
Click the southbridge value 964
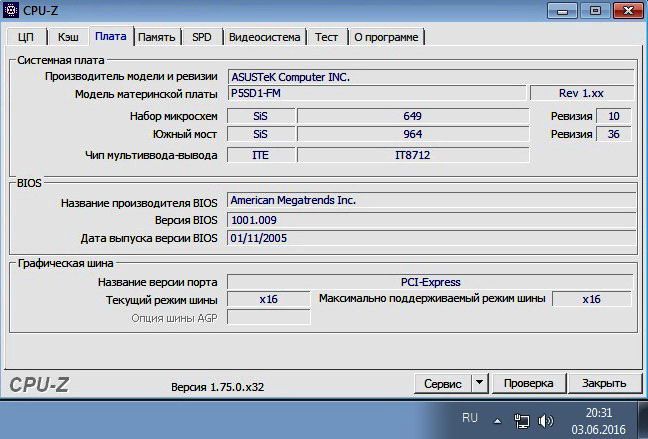413,134
